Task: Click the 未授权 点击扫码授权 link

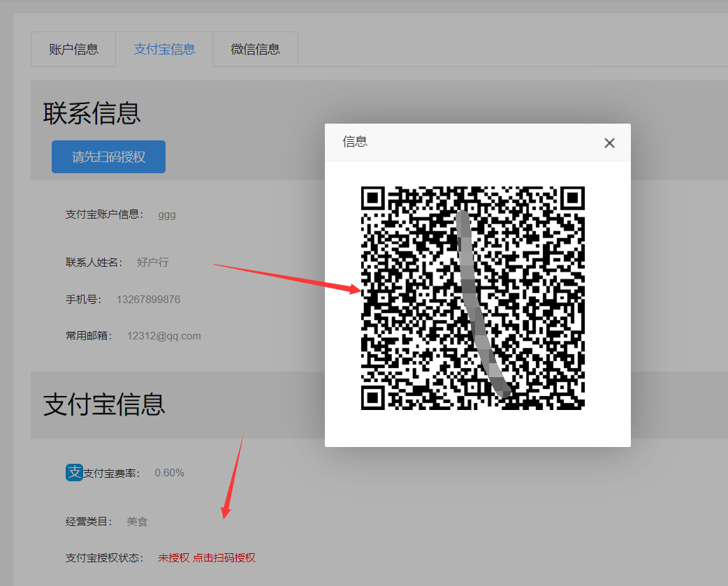Action: (207, 557)
